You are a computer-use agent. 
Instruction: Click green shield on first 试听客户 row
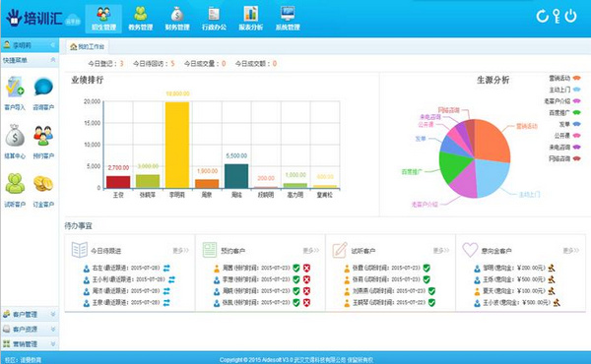(x=427, y=268)
